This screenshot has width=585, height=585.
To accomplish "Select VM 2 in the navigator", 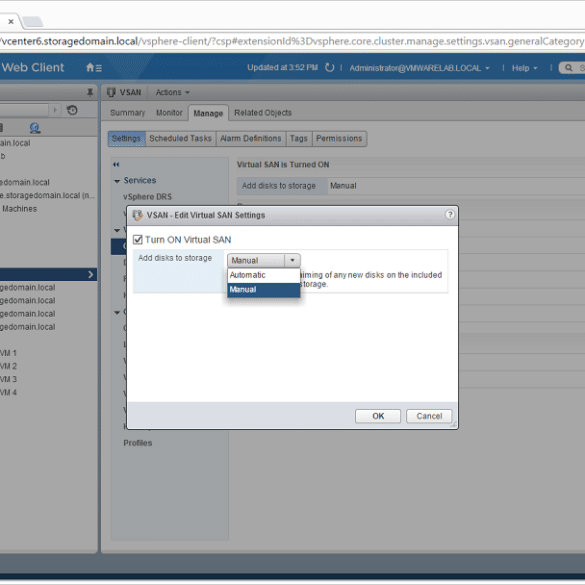I will click(8, 366).
